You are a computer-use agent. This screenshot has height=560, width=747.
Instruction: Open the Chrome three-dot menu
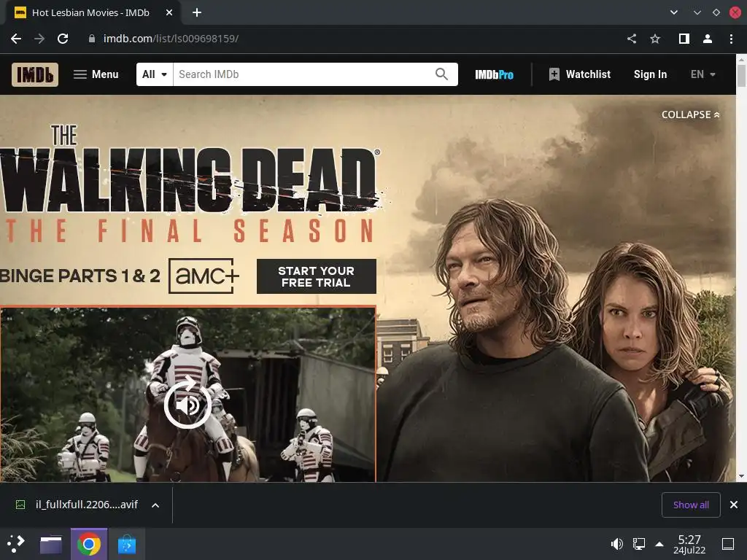[x=731, y=39]
